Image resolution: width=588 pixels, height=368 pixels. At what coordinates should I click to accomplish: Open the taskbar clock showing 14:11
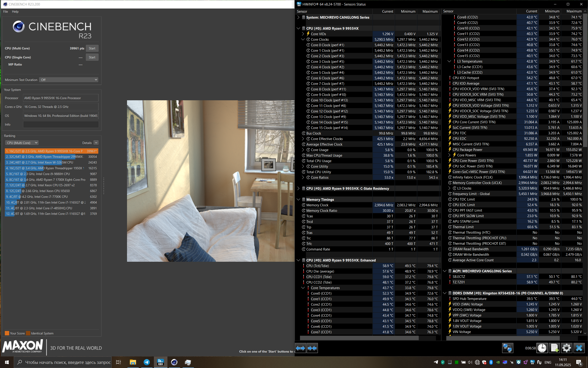tap(563, 362)
